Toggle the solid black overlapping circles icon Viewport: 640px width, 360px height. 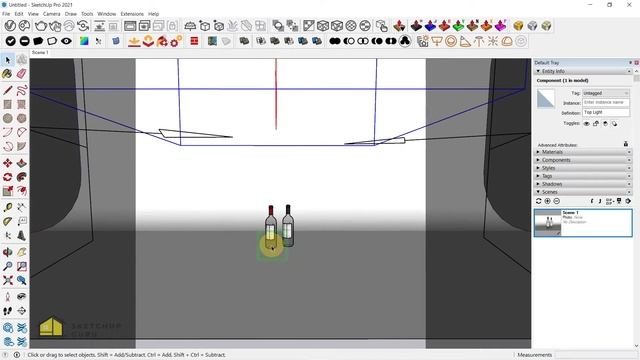click(335, 41)
